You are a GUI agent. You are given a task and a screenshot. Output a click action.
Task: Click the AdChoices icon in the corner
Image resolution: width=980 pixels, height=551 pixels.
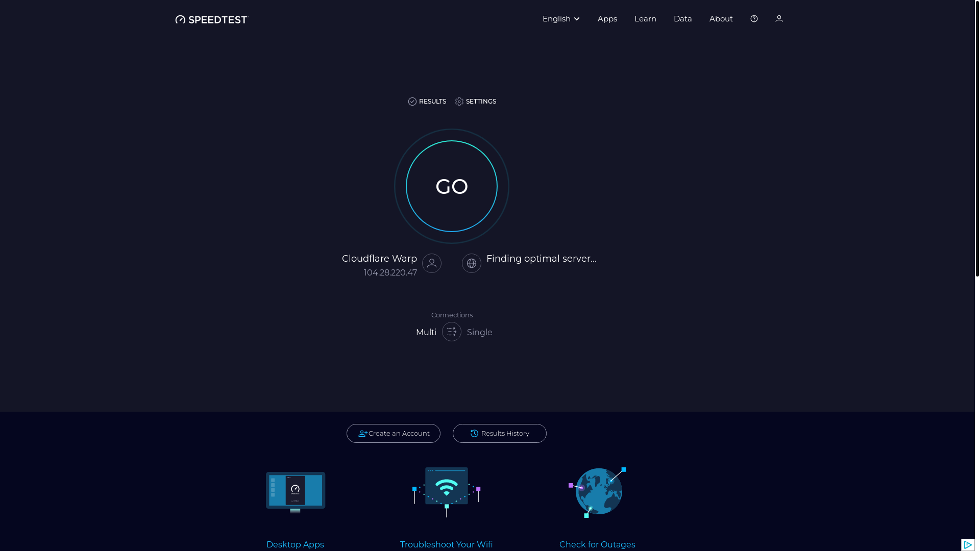point(968,545)
